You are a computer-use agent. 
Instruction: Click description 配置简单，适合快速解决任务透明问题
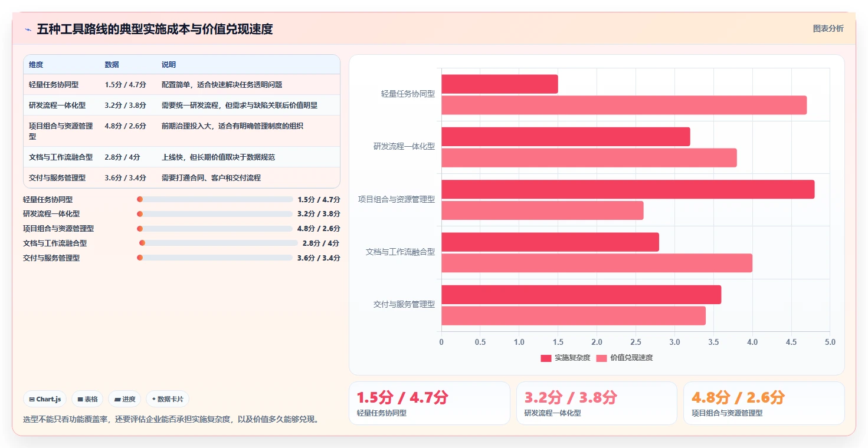point(222,85)
